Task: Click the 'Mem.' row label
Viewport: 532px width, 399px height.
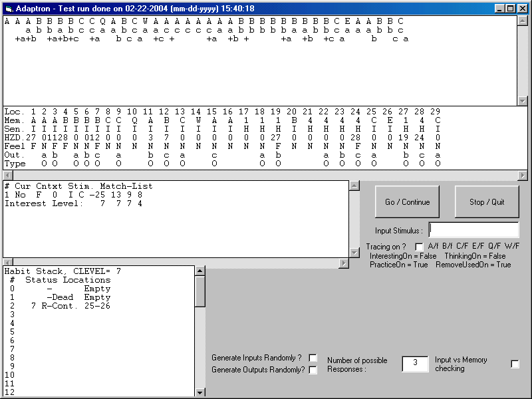Action: [x=14, y=120]
